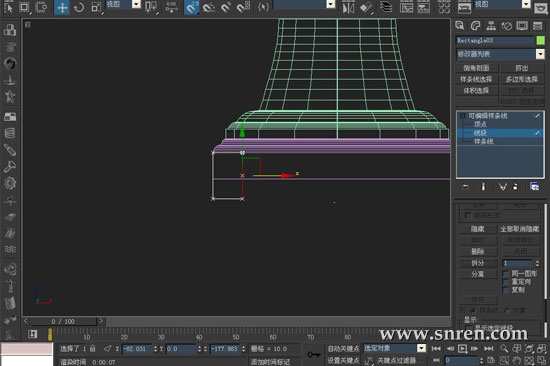Image resolution: width=550 pixels, height=366 pixels.
Task: Select 样条线 (Spline) sub-object level
Action: [484, 141]
